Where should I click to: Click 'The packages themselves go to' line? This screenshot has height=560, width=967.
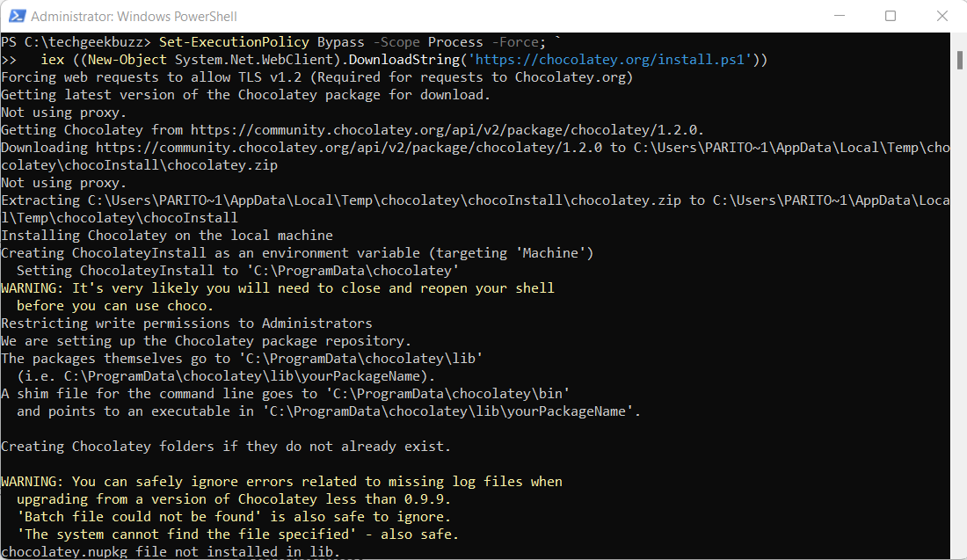(x=242, y=359)
